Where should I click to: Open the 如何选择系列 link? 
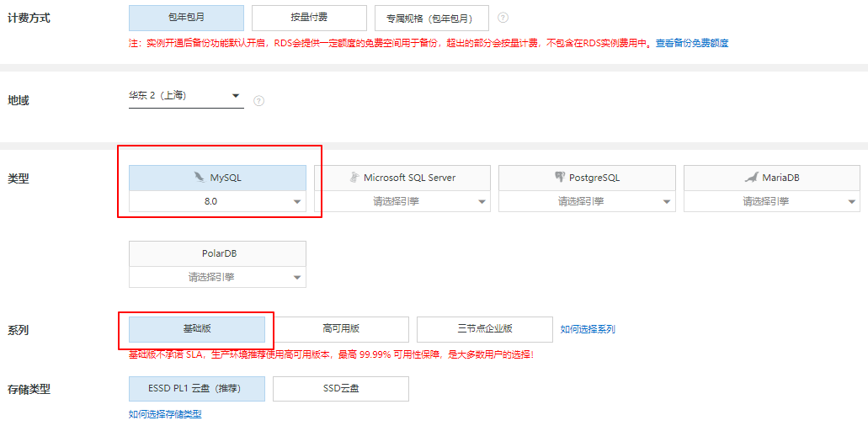coord(588,330)
